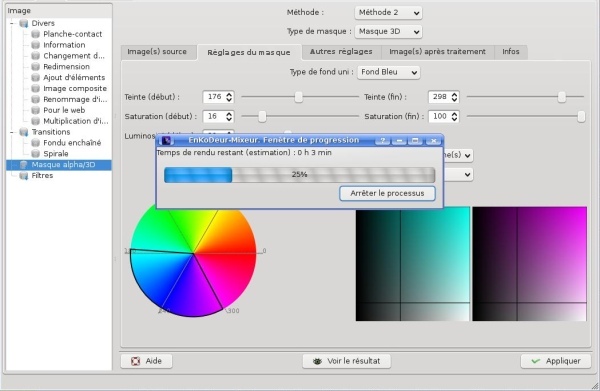Switch to the Autres réglages tab
This screenshot has height=391, width=600.
click(341, 52)
